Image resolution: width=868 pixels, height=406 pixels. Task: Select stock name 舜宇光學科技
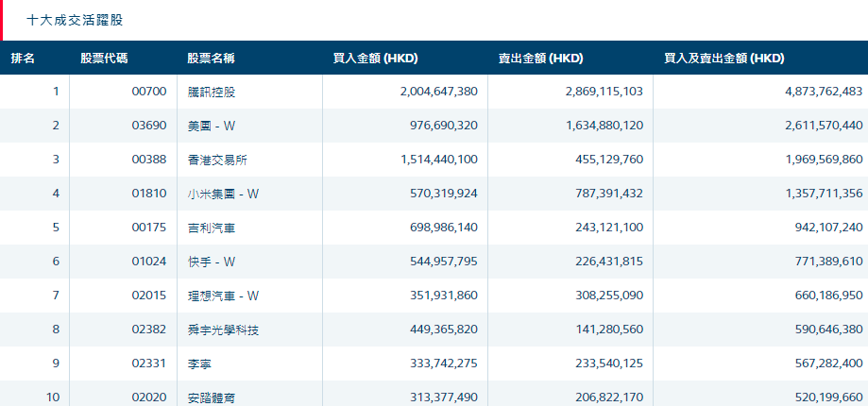tap(224, 330)
